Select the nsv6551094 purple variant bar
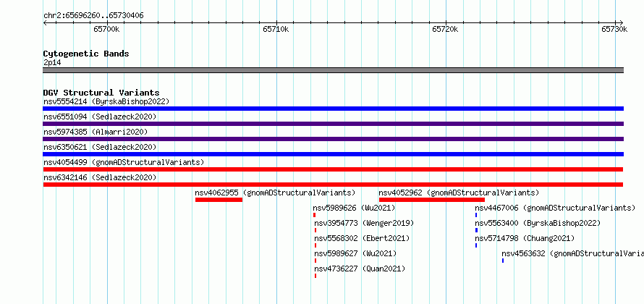This screenshot has height=304, width=644. 333,124
